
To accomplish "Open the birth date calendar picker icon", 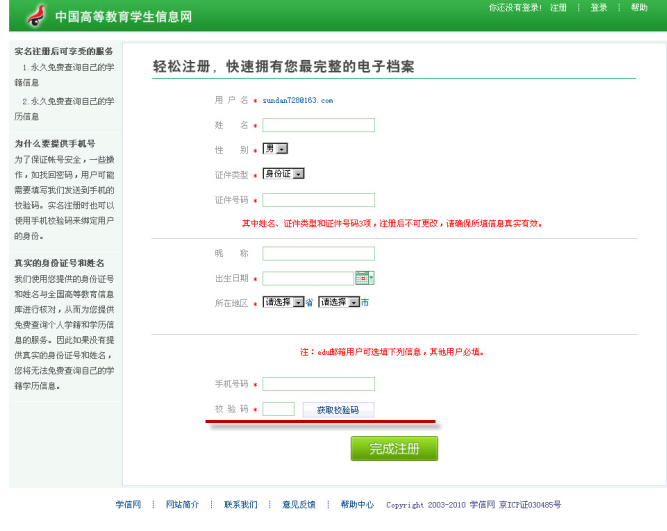I will click(x=365, y=278).
